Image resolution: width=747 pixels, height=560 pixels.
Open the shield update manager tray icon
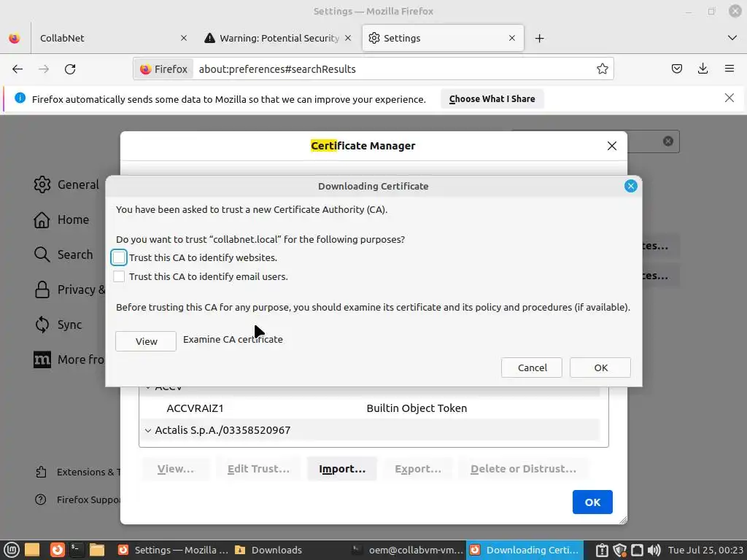(x=619, y=550)
